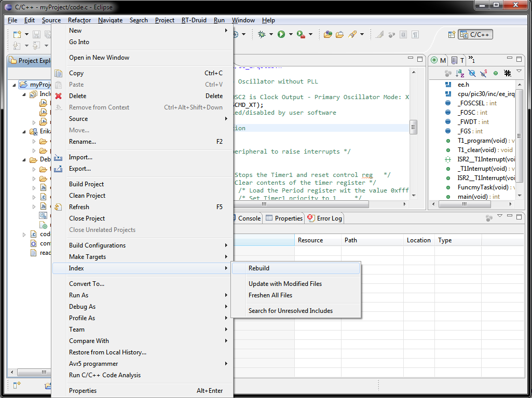Switch to the Properties tab
The image size is (532, 398).
coord(284,218)
